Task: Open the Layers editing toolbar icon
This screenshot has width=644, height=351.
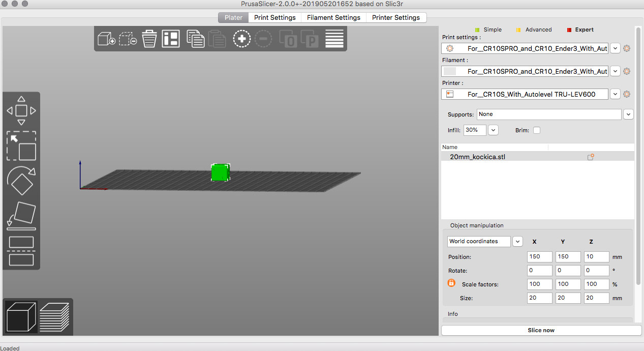Action: (x=334, y=39)
